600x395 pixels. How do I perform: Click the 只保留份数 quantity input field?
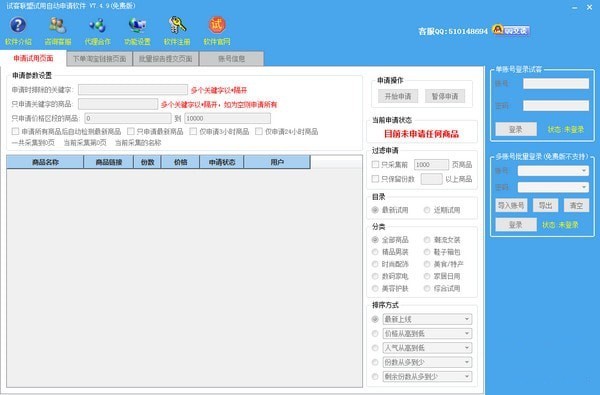tap(431, 179)
